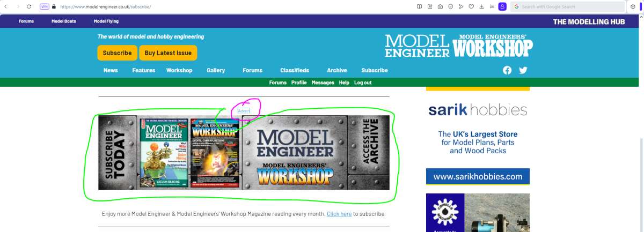Open the split view icon in browser toolbar
644x232 pixels.
click(x=420, y=6)
